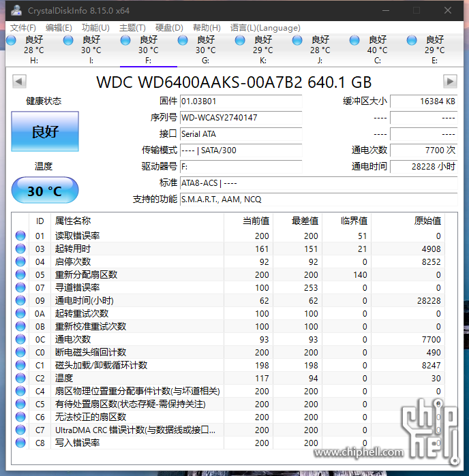Image resolution: width=469 pixels, height=476 pixels.
Task: Click the status orb for 起转用时
Action: click(20, 249)
